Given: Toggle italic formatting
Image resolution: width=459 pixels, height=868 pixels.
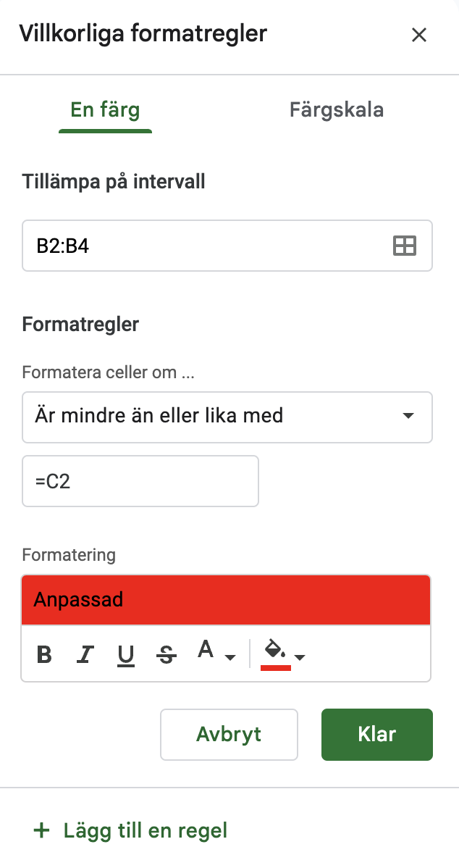Looking at the screenshot, I should tap(85, 655).
